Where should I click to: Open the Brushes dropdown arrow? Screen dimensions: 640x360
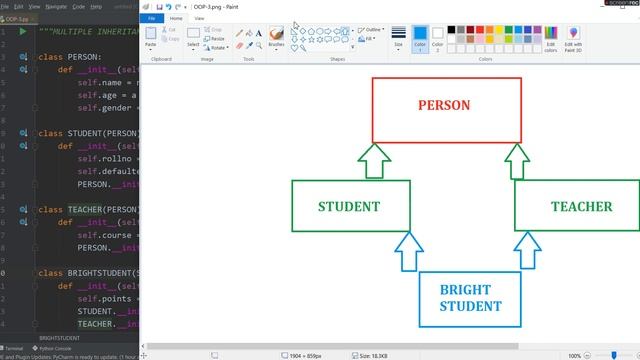click(276, 50)
